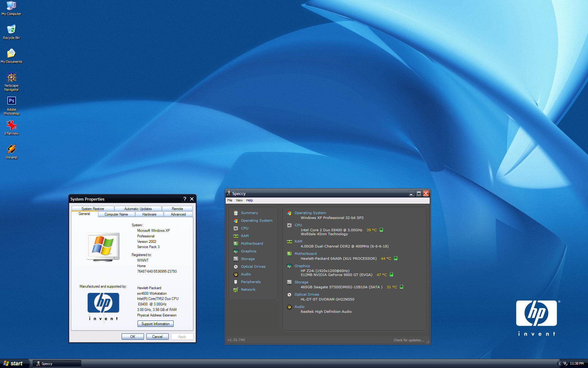The width and height of the screenshot is (588, 368).
Task: Select Optical Drives icon in Speccy sidebar
Action: click(236, 266)
